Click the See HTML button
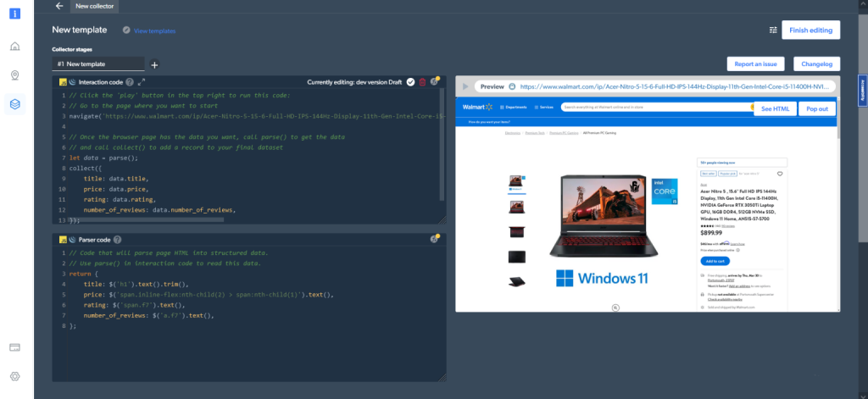This screenshot has width=868, height=399. coord(775,108)
